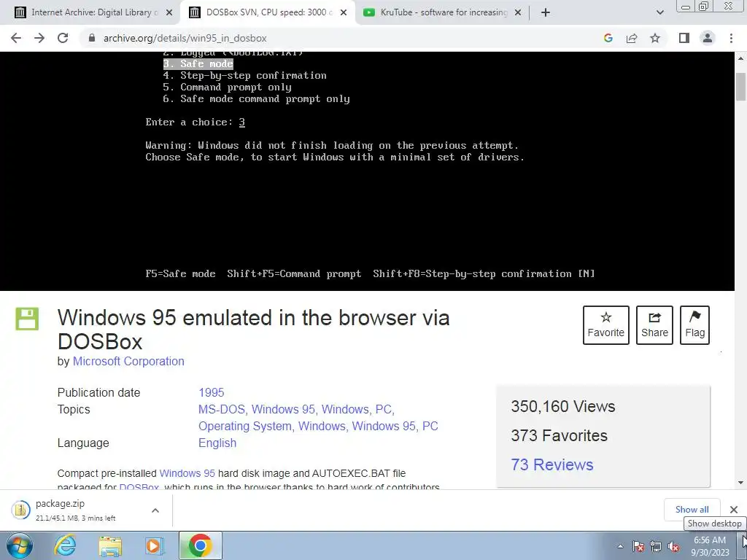Image resolution: width=747 pixels, height=560 pixels.
Task: Close the DOSBox SVN tab
Action: (x=343, y=12)
